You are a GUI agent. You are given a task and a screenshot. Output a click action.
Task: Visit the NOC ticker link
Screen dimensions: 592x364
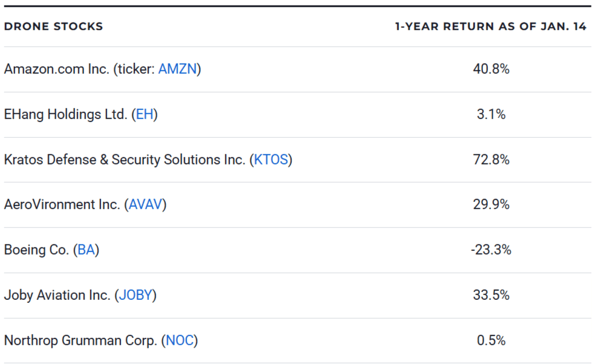179,340
